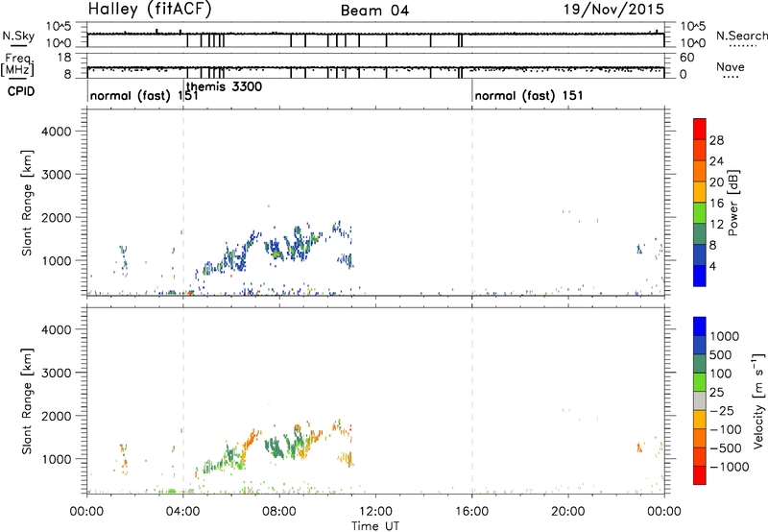Click the '1000' tick on Velocity colorbar
Screen dimensions: 768x532
pos(724,336)
